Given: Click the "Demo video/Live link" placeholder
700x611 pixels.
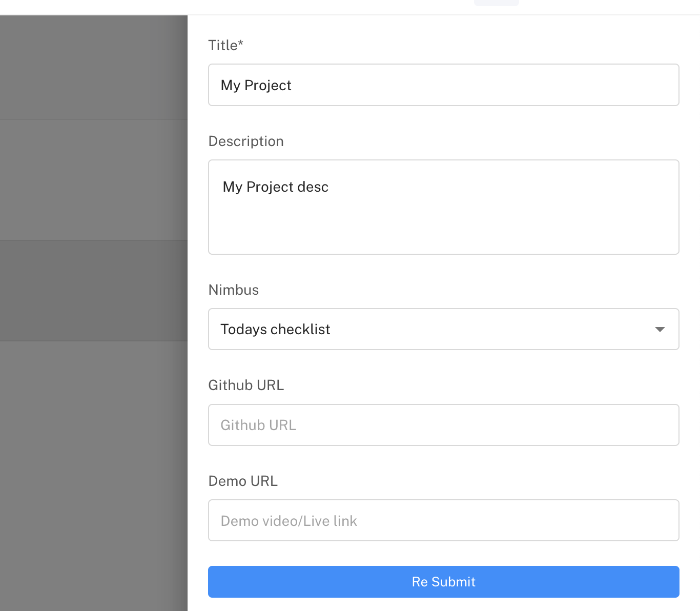Looking at the screenshot, I should pos(289,521).
